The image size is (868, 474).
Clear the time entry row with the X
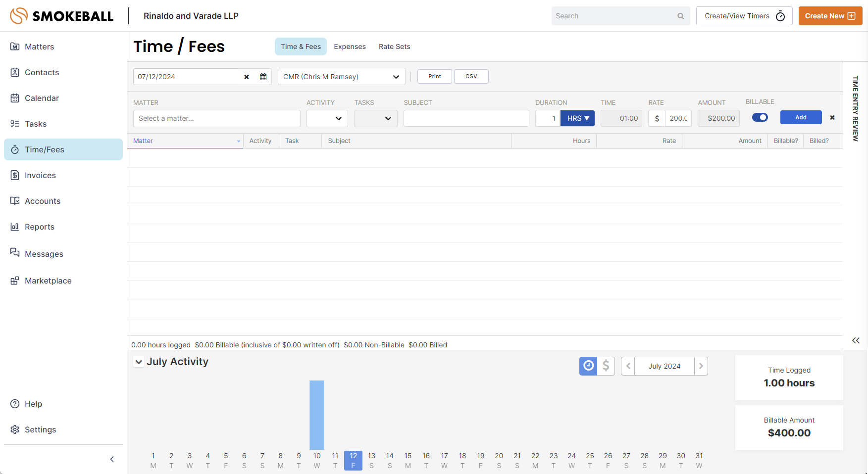pyautogui.click(x=832, y=117)
